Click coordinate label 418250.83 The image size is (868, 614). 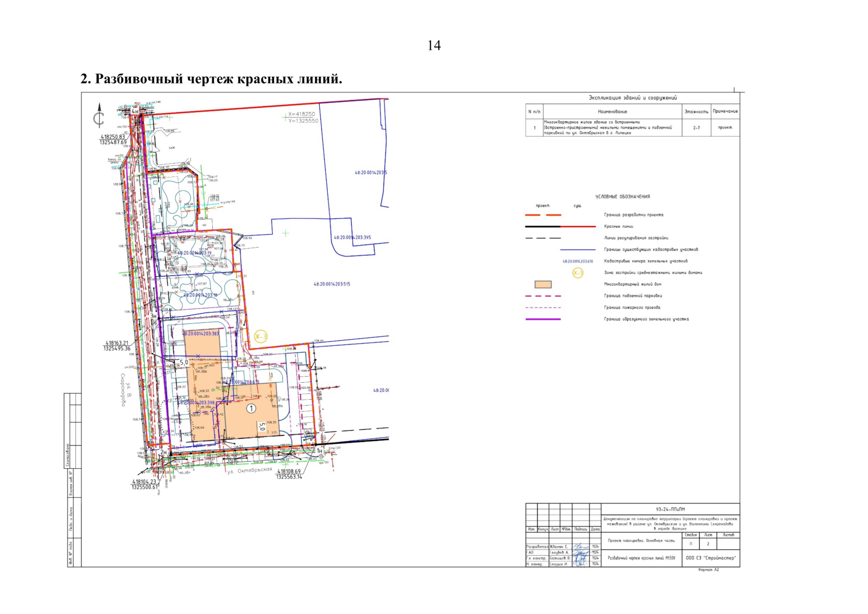click(x=113, y=137)
